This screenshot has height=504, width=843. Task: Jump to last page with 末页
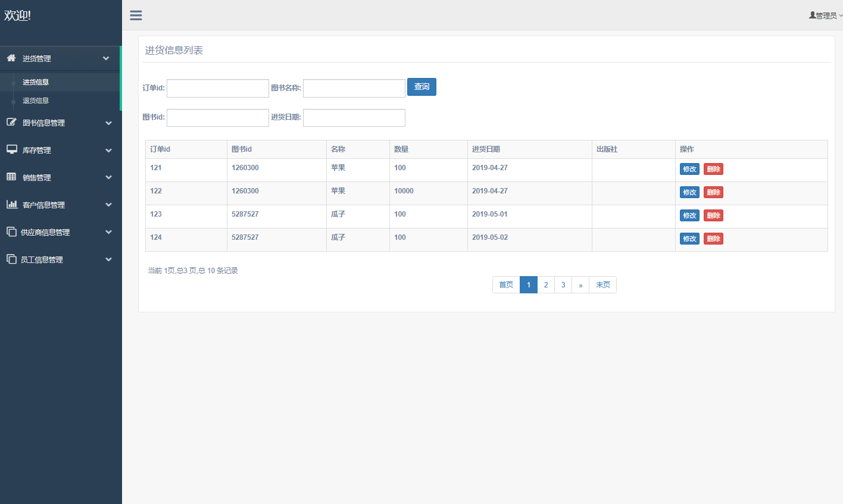(602, 285)
